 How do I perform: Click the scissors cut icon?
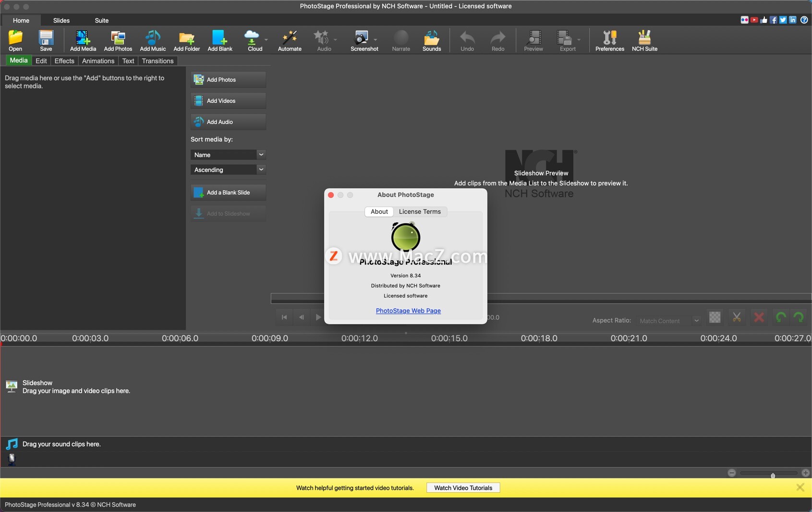click(737, 317)
